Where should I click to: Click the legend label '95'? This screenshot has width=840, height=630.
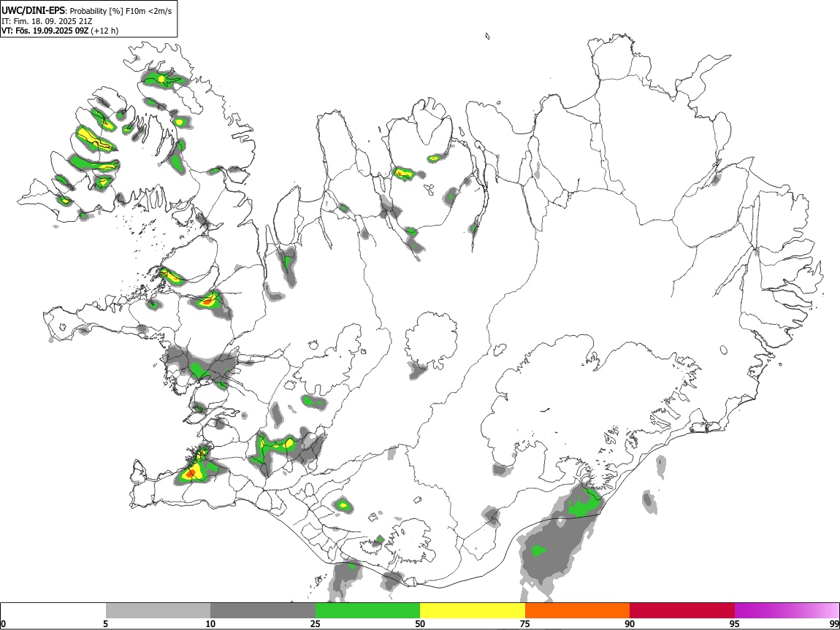735,624
